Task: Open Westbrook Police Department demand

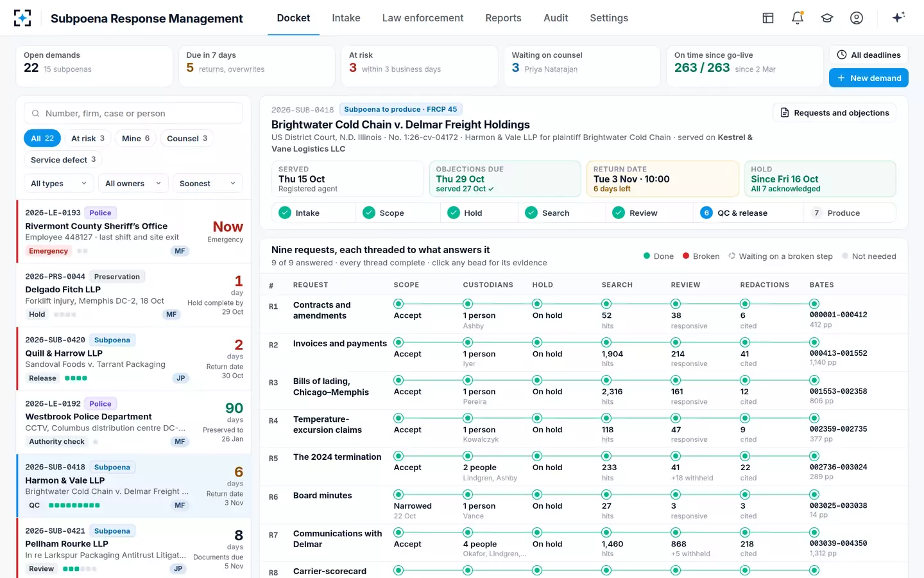Action: (133, 422)
